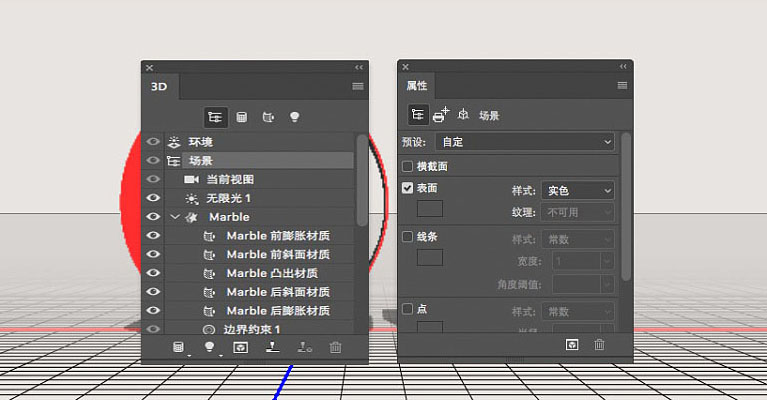767x400 pixels.
Task: Open the 属性 panel flyout menu
Action: 622,86
